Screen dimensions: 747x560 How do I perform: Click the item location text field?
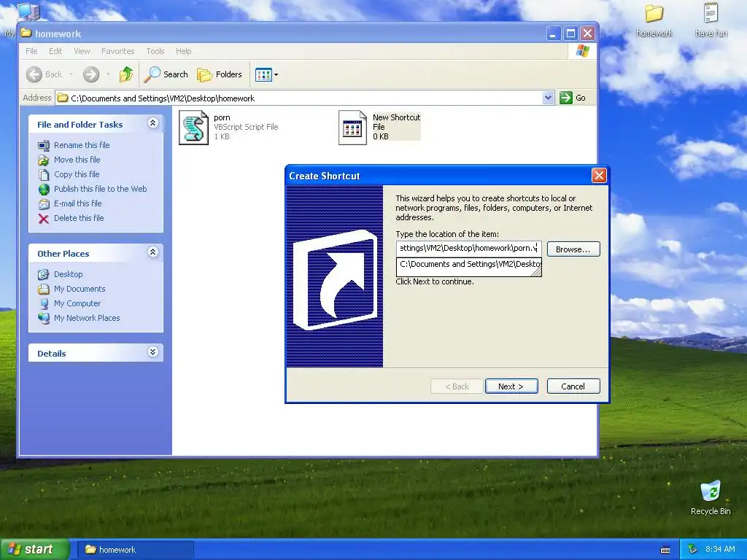tap(469, 248)
